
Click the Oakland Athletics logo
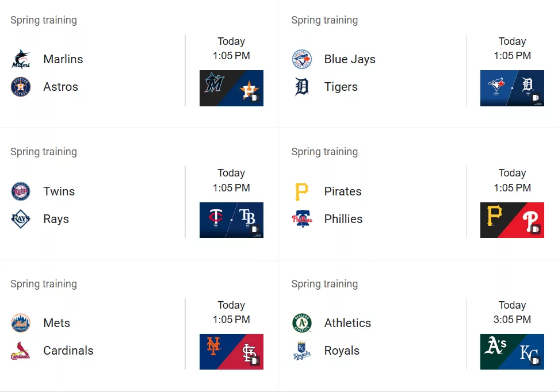pos(302,322)
